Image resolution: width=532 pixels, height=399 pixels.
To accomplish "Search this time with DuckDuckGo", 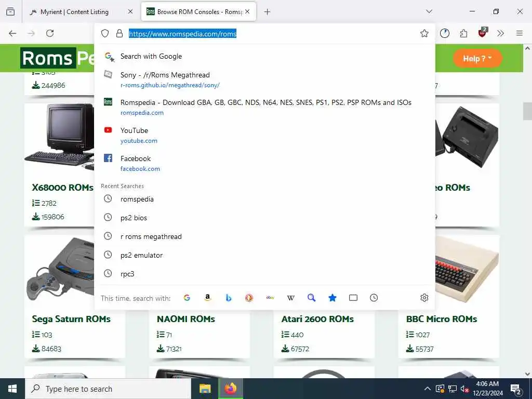I will pos(249,298).
